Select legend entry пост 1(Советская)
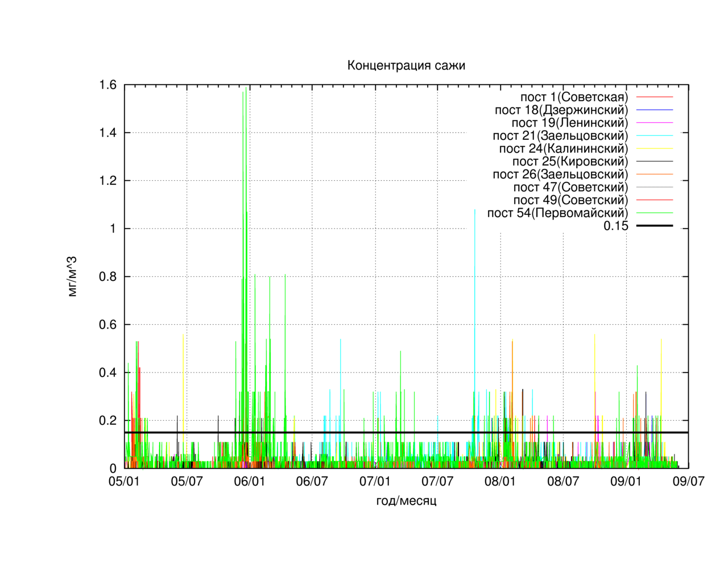Image resolution: width=728 pixels, height=563 pixels. click(574, 97)
